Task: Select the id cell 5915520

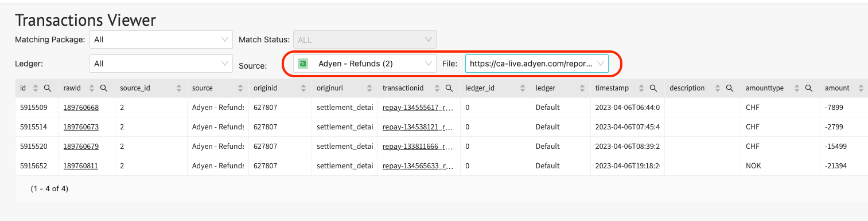Action: click(36, 146)
